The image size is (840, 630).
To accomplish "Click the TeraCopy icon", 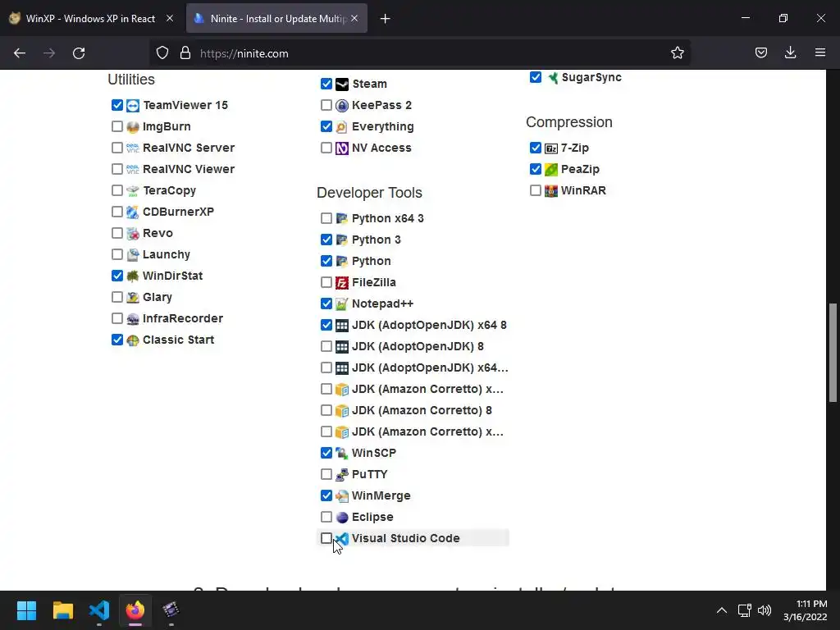I will pos(133,190).
